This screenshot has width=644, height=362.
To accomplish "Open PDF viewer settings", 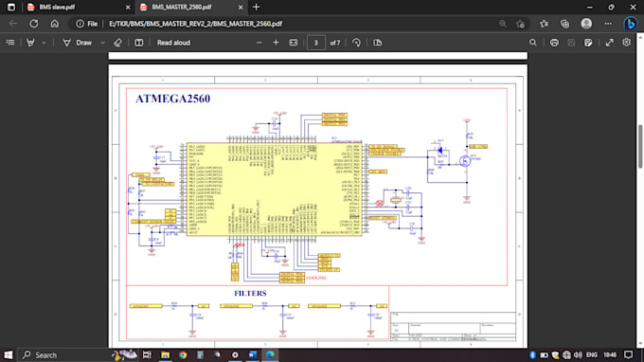I will click(626, 43).
